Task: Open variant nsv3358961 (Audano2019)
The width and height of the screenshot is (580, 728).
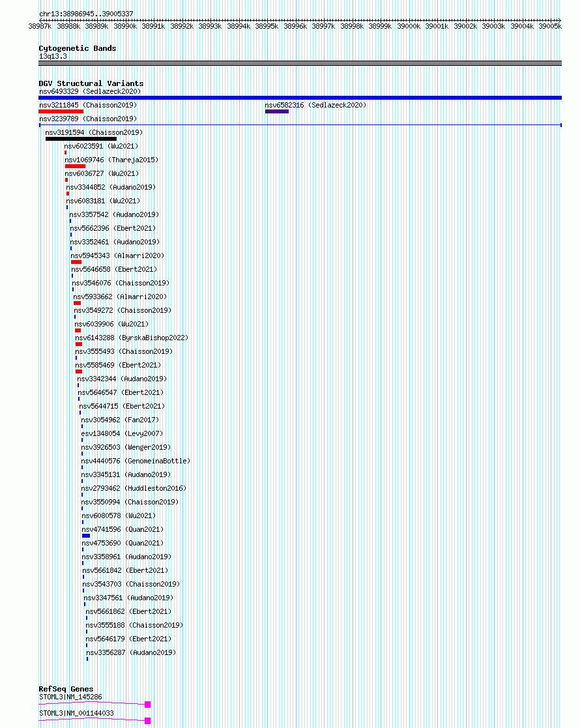Action: tap(127, 557)
